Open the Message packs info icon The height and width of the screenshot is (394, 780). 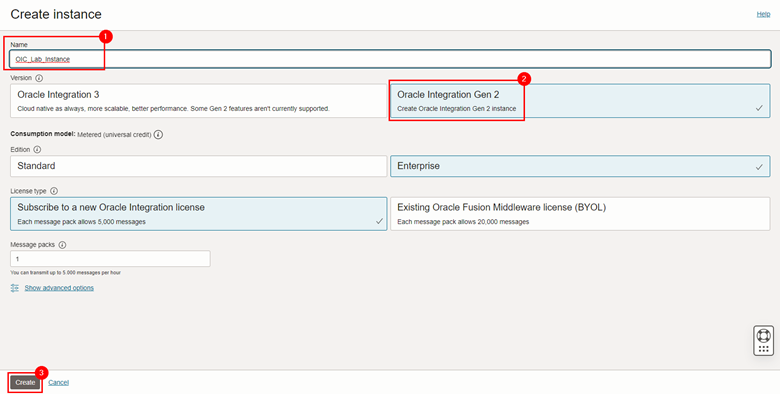coord(62,245)
